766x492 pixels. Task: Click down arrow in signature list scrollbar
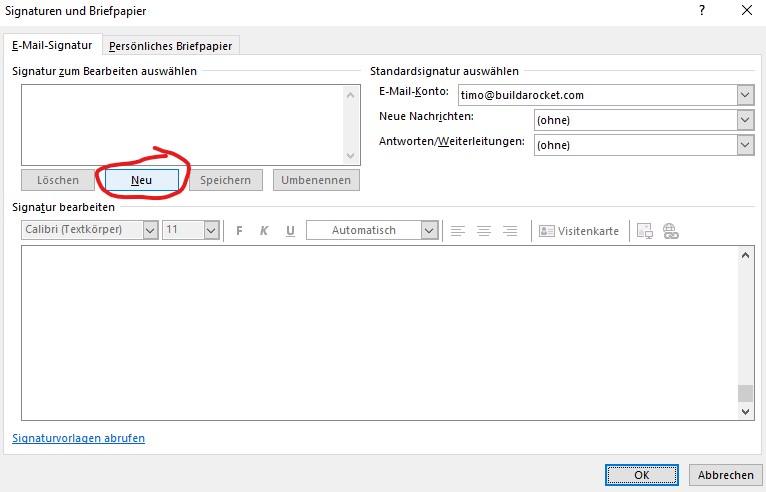pos(350,156)
